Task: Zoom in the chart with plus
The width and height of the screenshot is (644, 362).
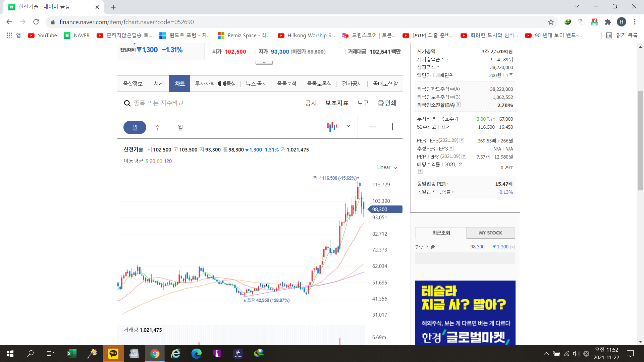Action: pos(392,127)
